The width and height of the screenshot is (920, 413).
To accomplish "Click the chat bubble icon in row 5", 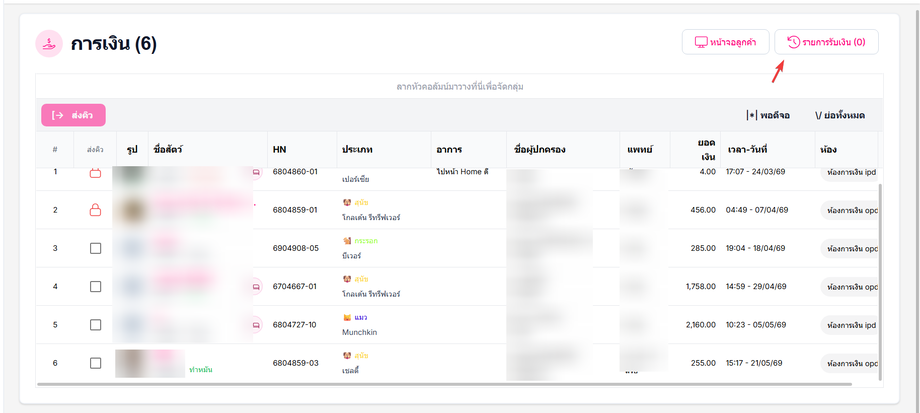I will pos(256,324).
